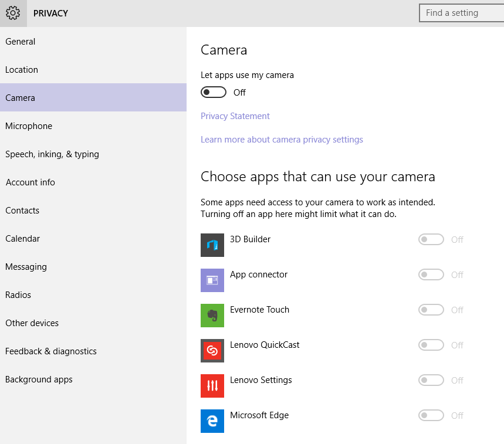Open Other devices settings
The height and width of the screenshot is (444, 504).
coord(93,323)
